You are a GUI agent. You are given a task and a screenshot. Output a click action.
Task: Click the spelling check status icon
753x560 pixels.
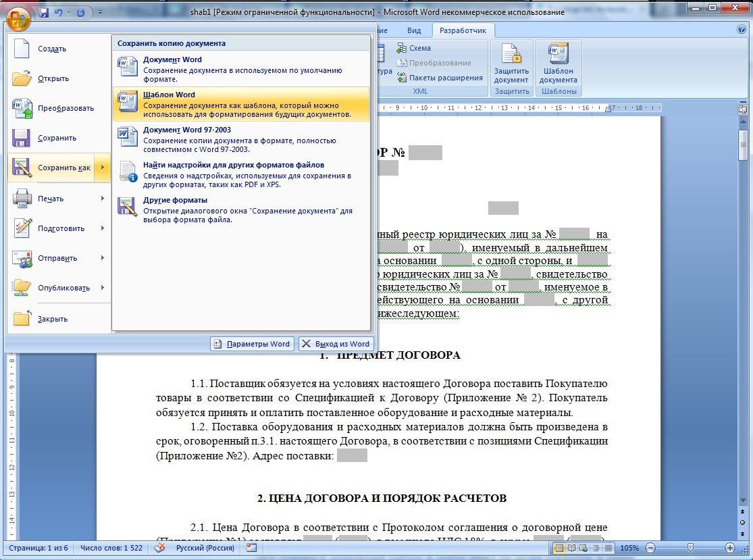(x=159, y=548)
